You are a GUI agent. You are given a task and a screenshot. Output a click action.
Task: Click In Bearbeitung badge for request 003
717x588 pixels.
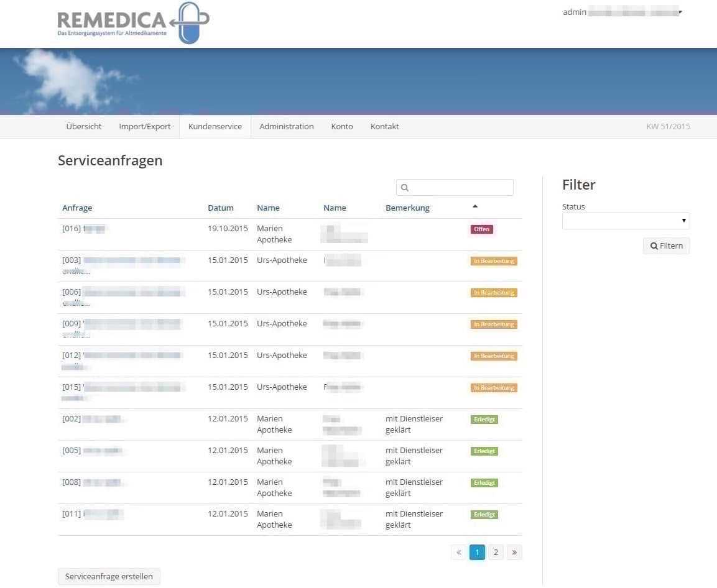click(494, 261)
